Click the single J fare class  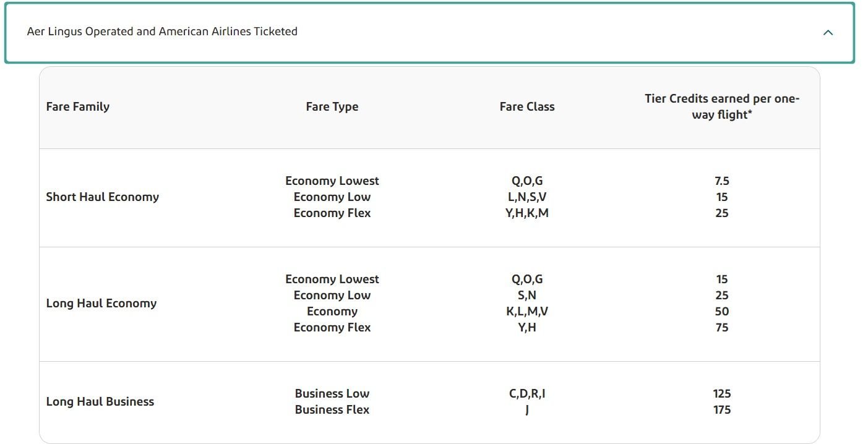point(526,409)
